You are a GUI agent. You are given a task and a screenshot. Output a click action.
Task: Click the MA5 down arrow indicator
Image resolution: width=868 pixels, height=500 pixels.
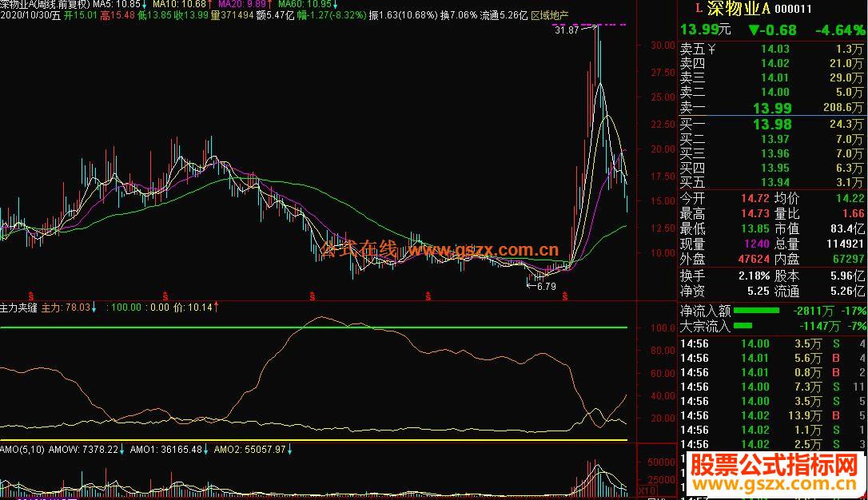pos(144,5)
